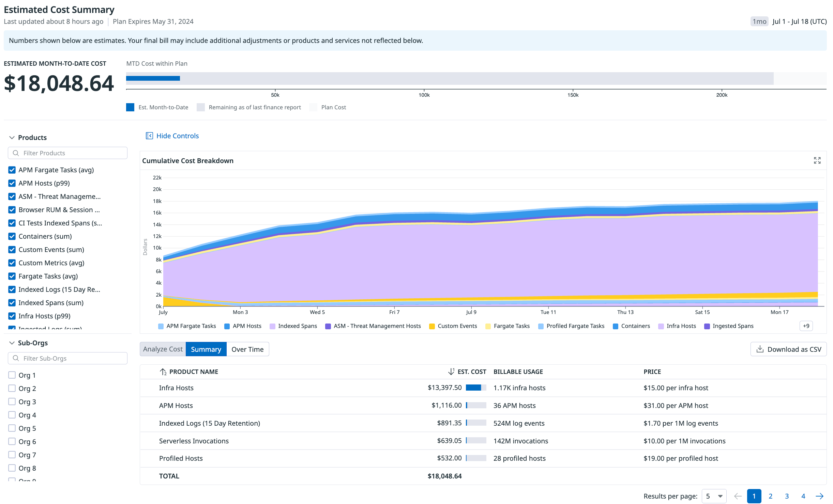Screen dimensions: 833x504
Task: Check the Org 3 sub-org checkbox
Action: click(12, 401)
